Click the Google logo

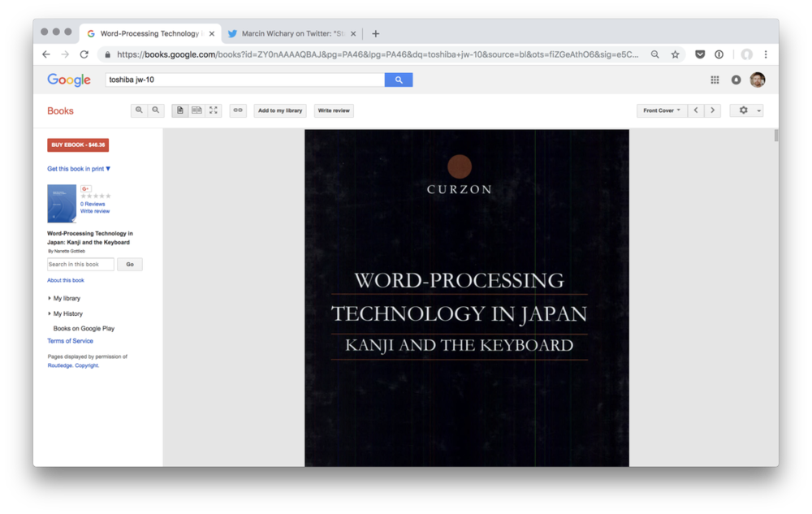(x=69, y=80)
